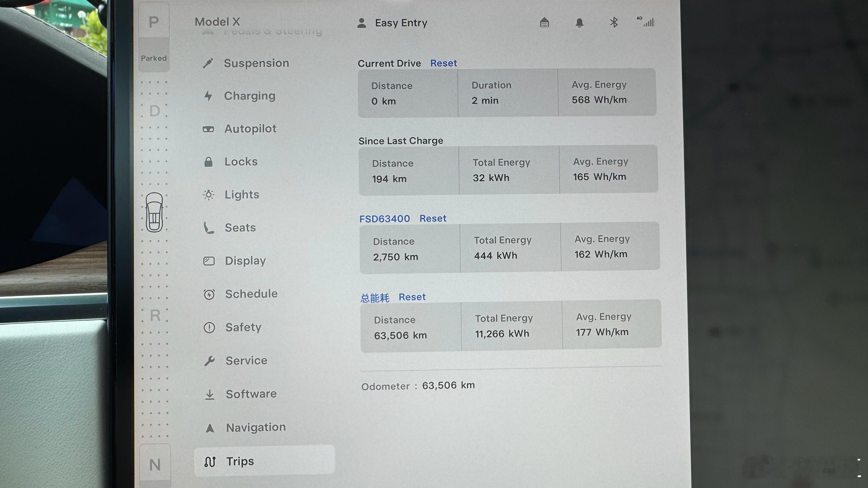Tap Current Drive Duration 2 min

[485, 101]
